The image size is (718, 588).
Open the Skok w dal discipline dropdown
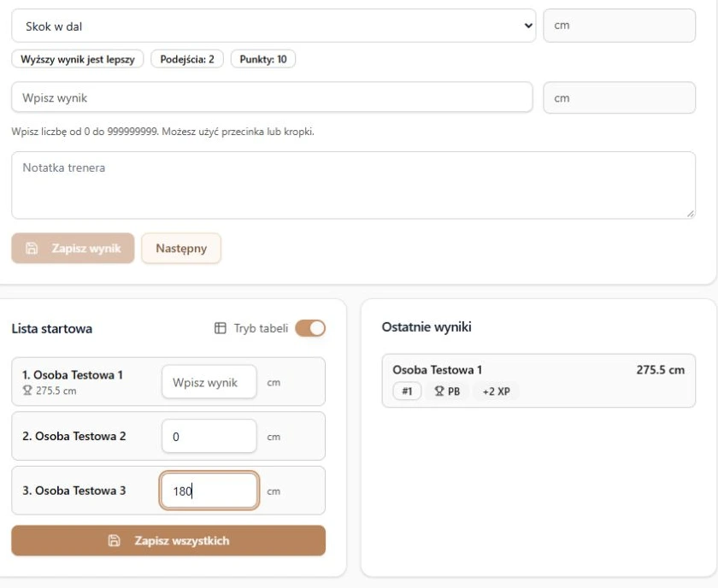tap(274, 26)
